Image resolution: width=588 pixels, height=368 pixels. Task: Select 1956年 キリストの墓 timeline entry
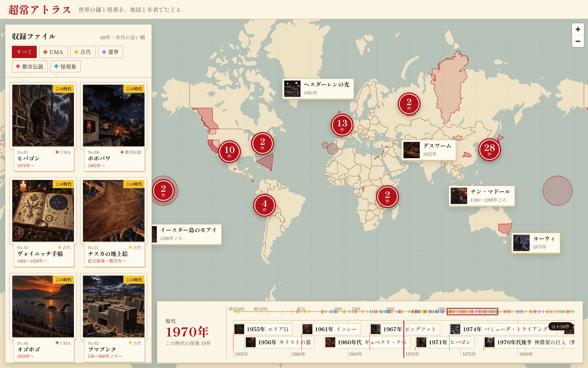[280, 342]
